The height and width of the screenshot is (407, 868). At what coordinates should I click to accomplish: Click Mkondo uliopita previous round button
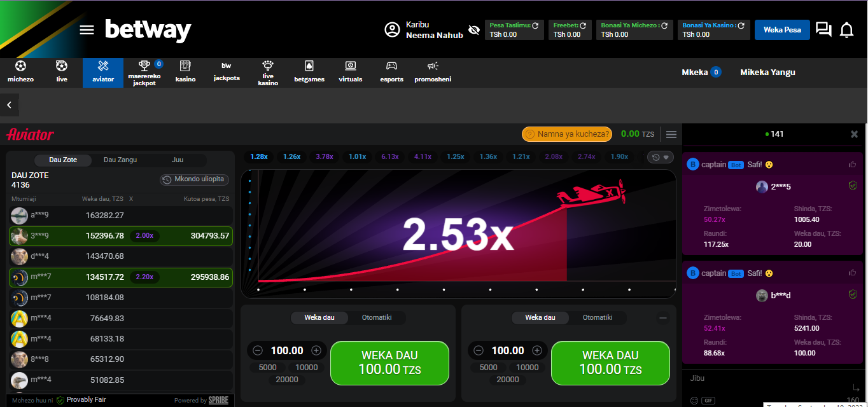(x=194, y=180)
